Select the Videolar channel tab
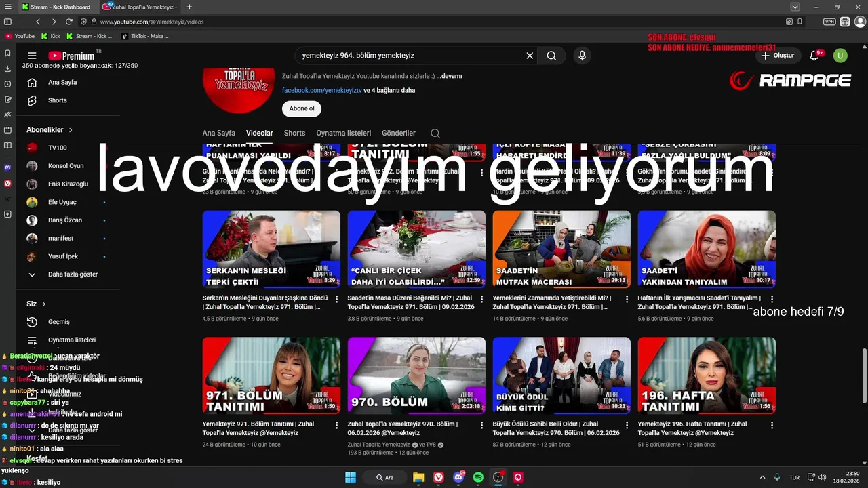This screenshot has height=488, width=868. pos(259,133)
